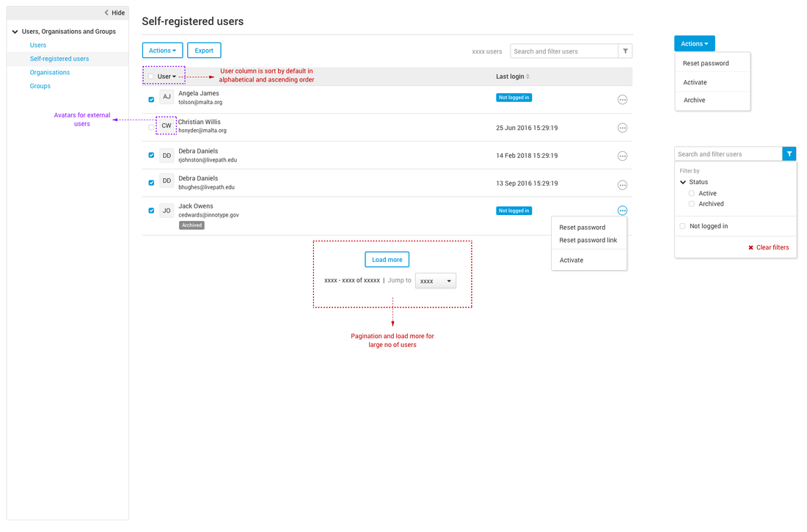The height and width of the screenshot is (532, 807).
Task: Click the filter funnel icon beside the main search
Action: pos(625,51)
